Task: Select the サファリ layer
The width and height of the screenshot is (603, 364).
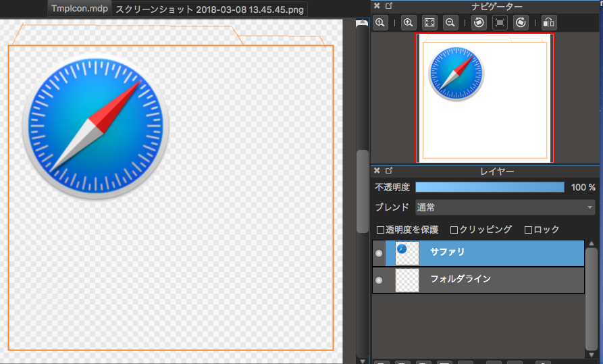Action: 478,253
